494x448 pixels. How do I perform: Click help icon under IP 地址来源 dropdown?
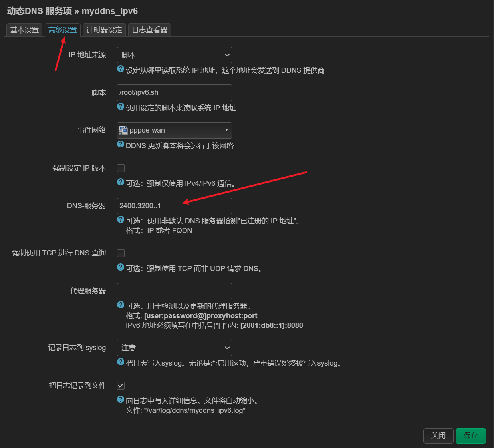pos(121,69)
